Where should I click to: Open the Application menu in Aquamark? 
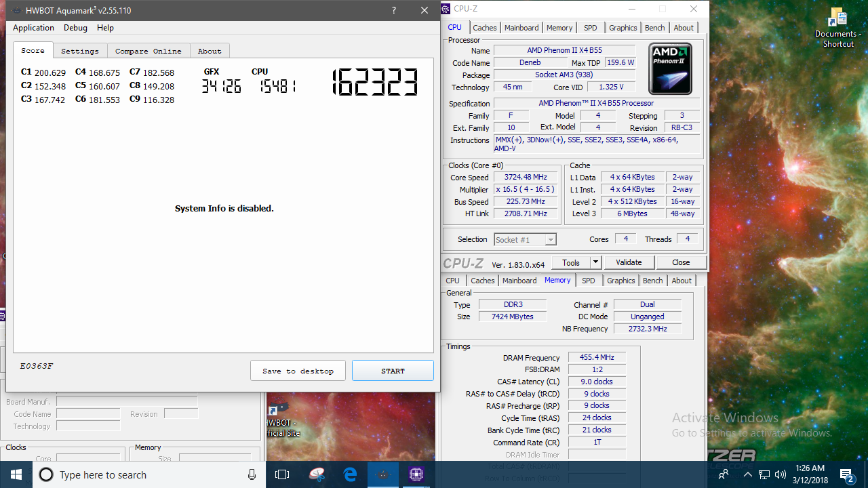click(x=33, y=28)
